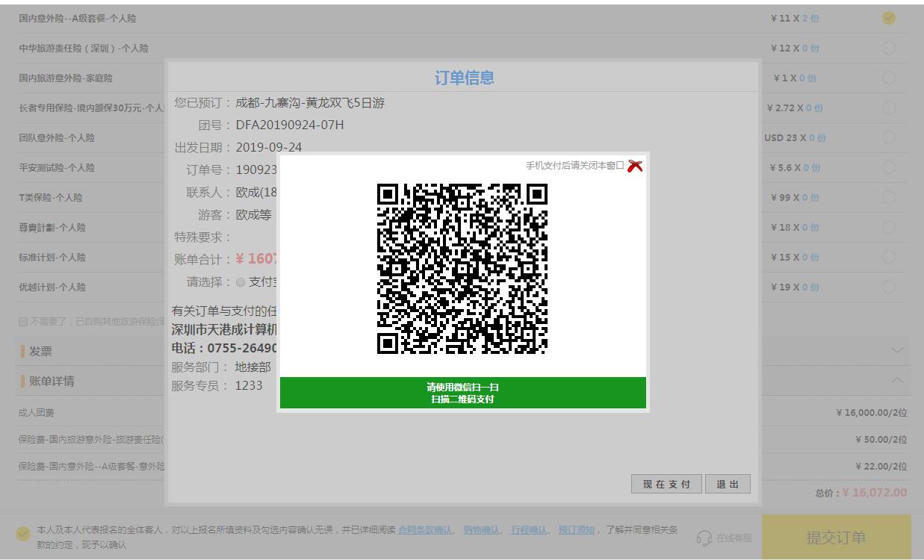Open the 预订须知 link
924x560 pixels.
tap(577, 530)
